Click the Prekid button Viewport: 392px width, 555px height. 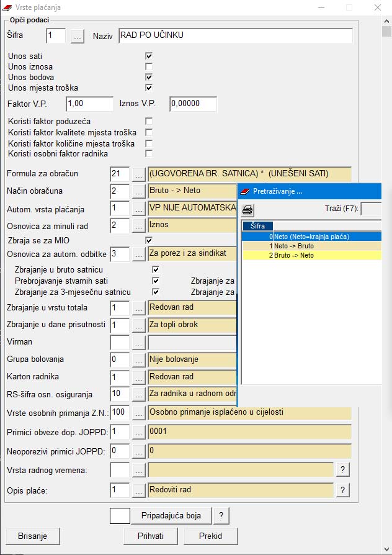[210, 536]
